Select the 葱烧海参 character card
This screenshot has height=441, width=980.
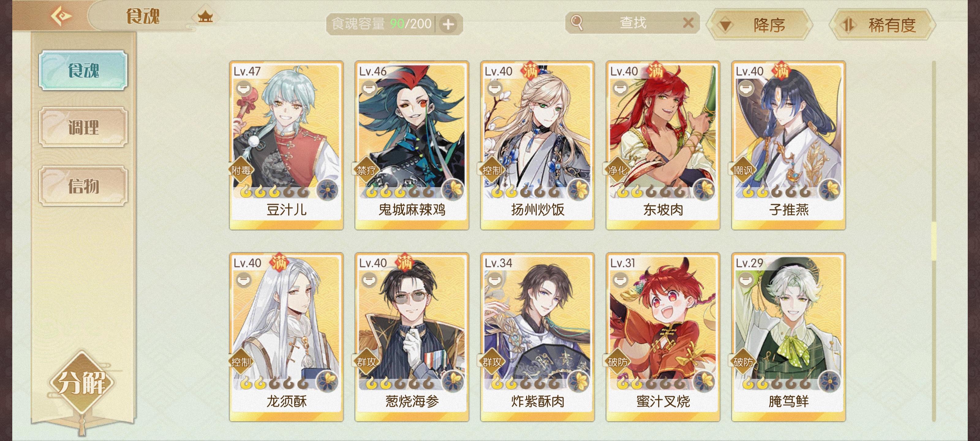pos(412,337)
